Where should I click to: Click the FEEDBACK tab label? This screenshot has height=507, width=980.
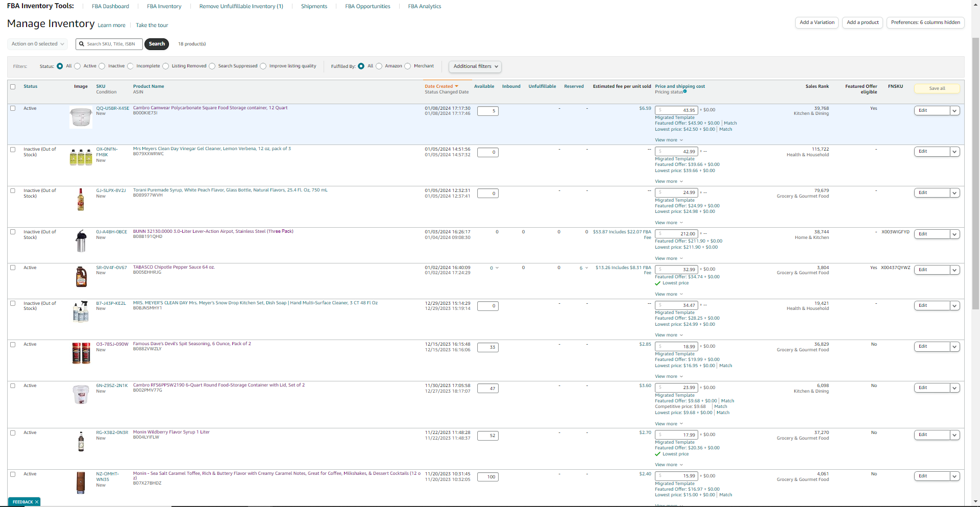click(x=23, y=502)
